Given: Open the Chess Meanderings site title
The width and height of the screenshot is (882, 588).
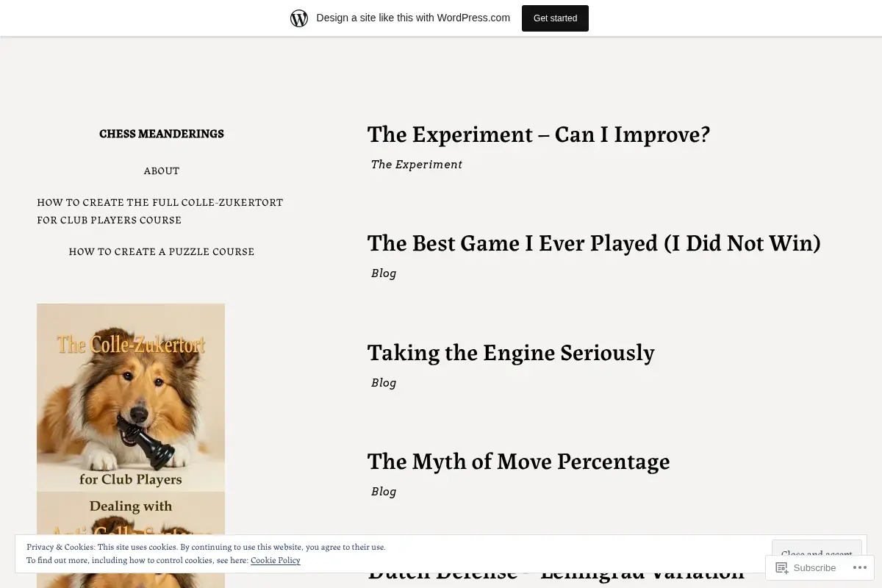Looking at the screenshot, I should click(162, 134).
